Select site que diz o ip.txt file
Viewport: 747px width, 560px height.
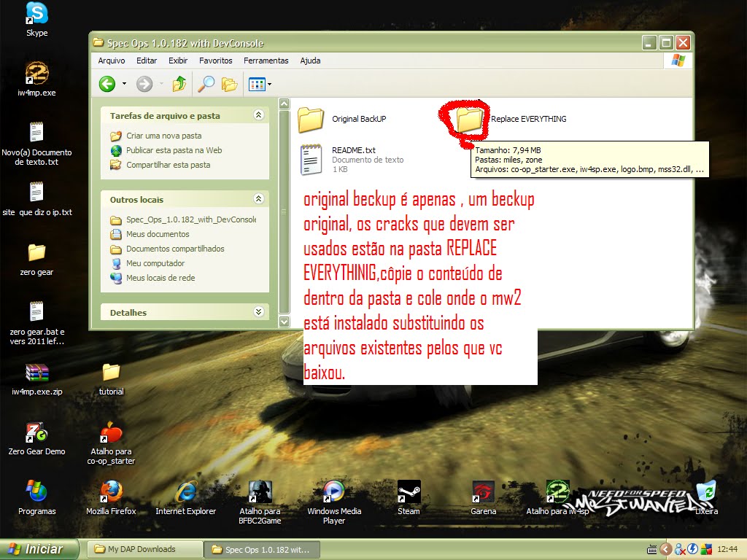tap(36, 199)
